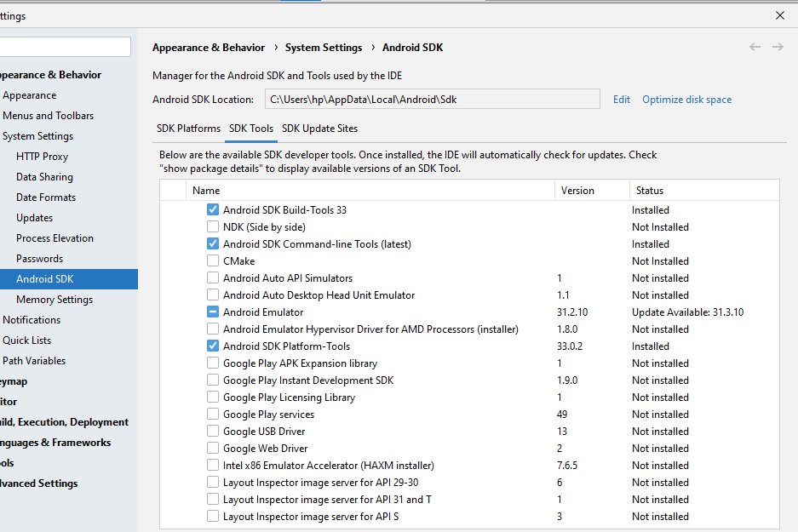Image resolution: width=798 pixels, height=532 pixels.
Task: Open Passwords settings
Action: [x=39, y=259]
